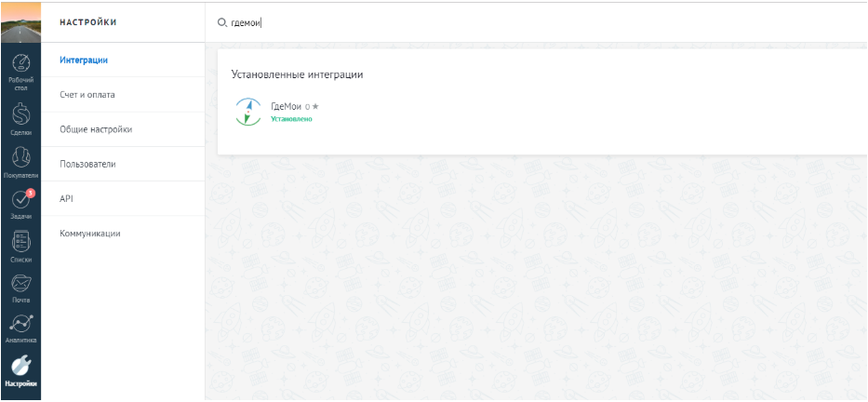Open the Коммуникации section

(x=90, y=234)
